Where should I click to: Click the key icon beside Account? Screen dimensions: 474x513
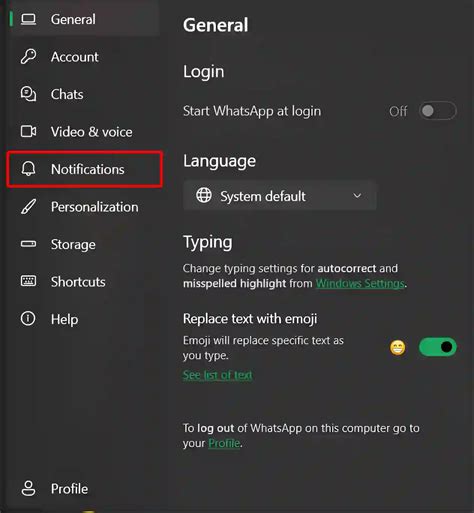28,56
